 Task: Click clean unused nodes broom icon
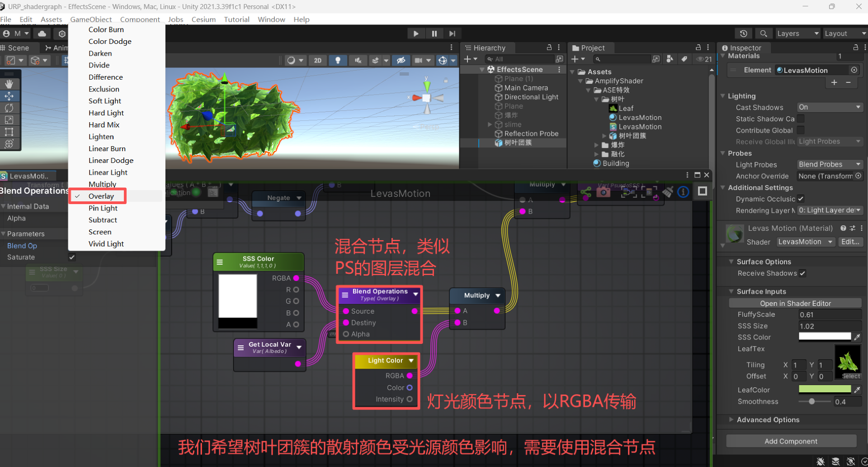tap(668, 192)
